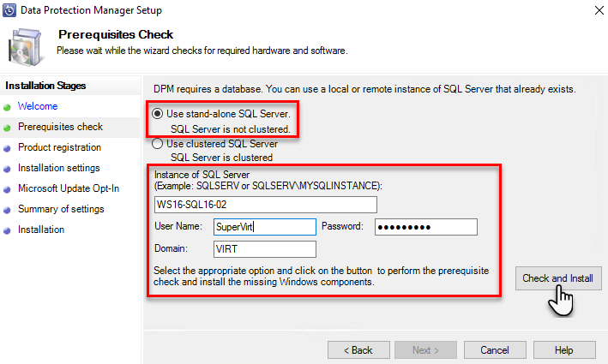Cancel the DPM setup wizard
This screenshot has height=364, width=608.
pos(495,350)
